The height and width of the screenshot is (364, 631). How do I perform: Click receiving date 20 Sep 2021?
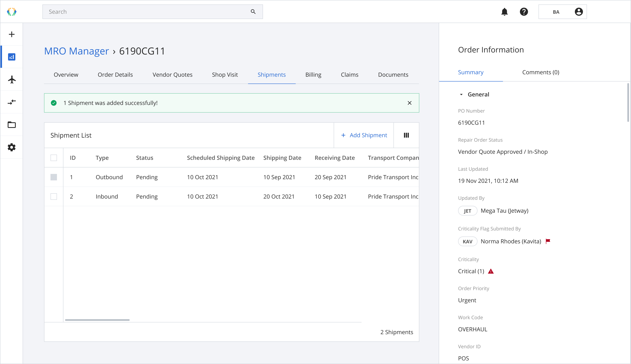330,177
